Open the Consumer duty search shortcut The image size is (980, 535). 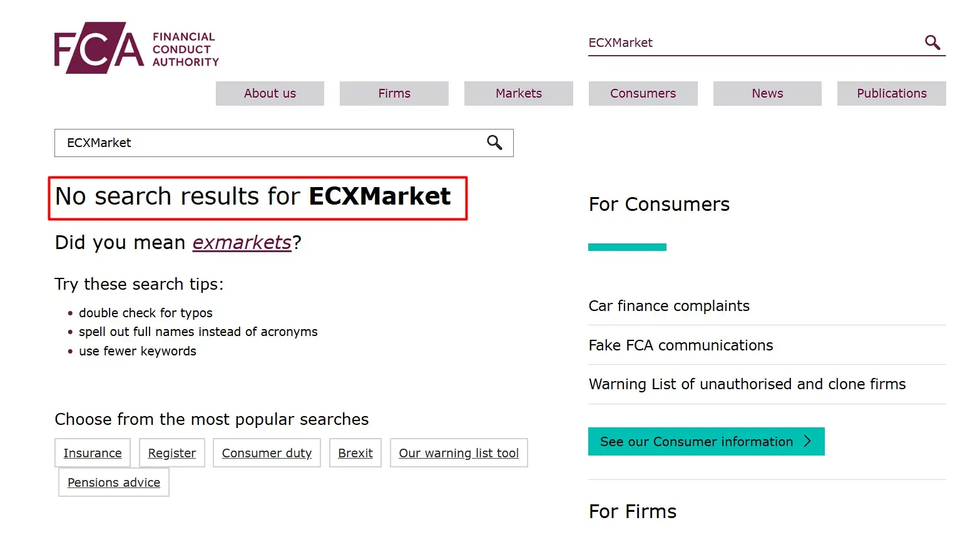[267, 452]
